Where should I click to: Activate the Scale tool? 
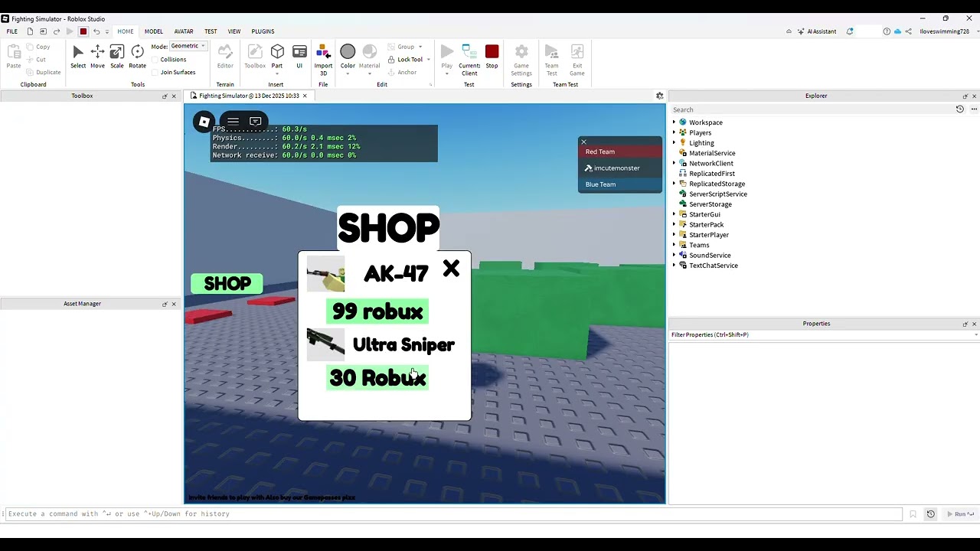(116, 56)
